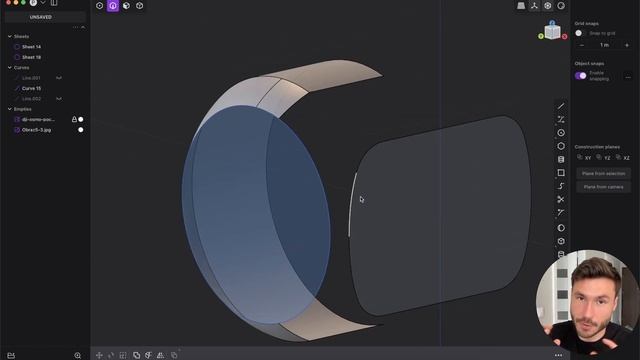Image resolution: width=640 pixels, height=360 pixels.
Task: Select the Rotate command in bottom toolbar
Action: (111, 356)
